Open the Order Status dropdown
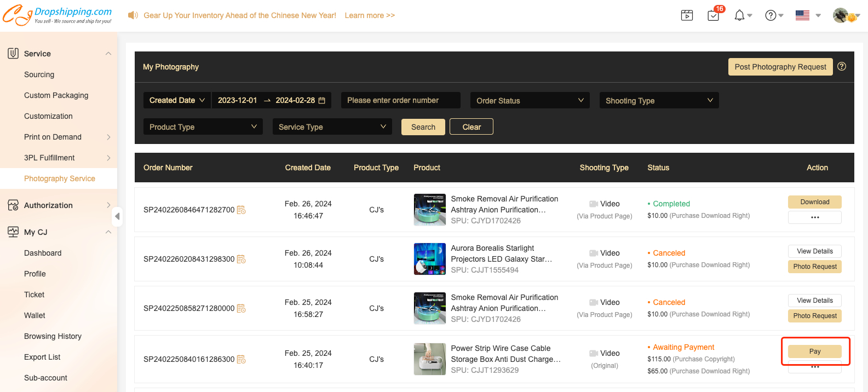This screenshot has height=392, width=868. coord(530,100)
